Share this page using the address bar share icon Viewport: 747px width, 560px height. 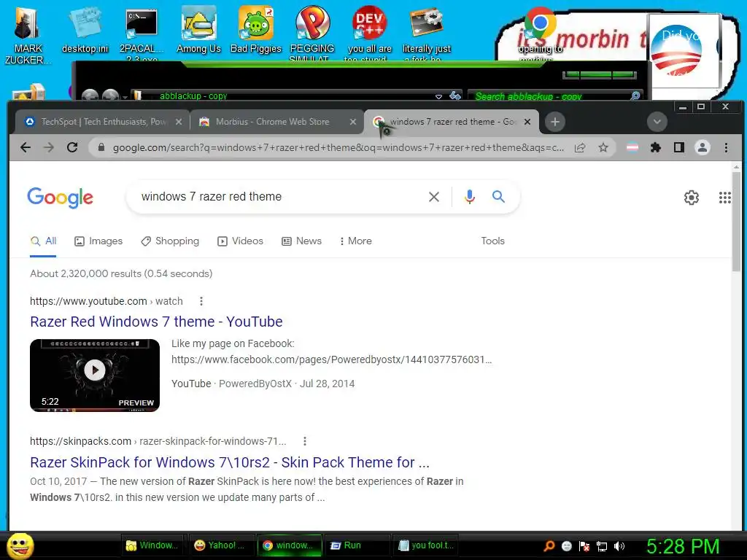tap(580, 147)
